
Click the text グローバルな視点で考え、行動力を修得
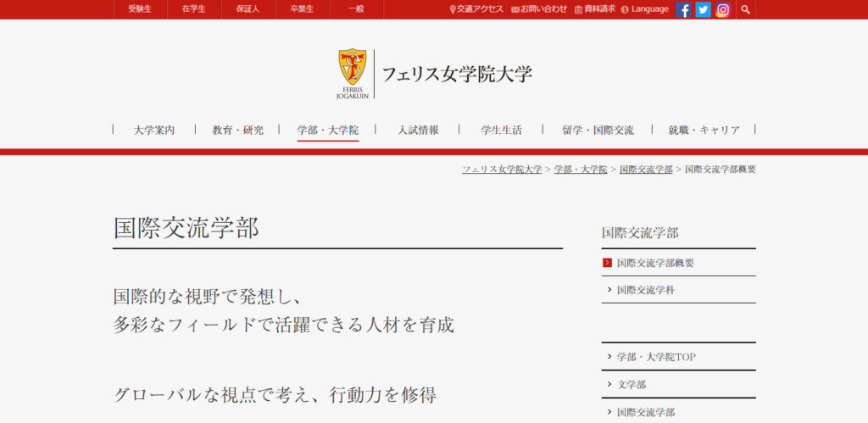pyautogui.click(x=275, y=395)
